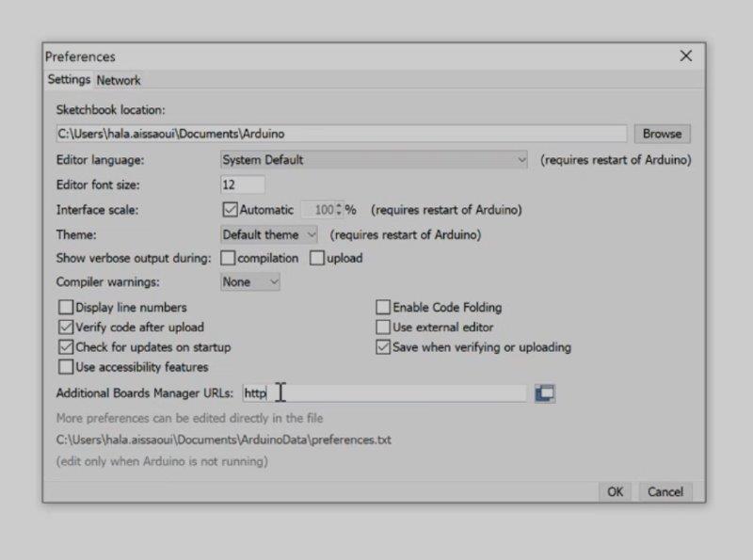Click the Additional Boards Manager URLs field
Screen dimensions: 753x560
pos(384,393)
